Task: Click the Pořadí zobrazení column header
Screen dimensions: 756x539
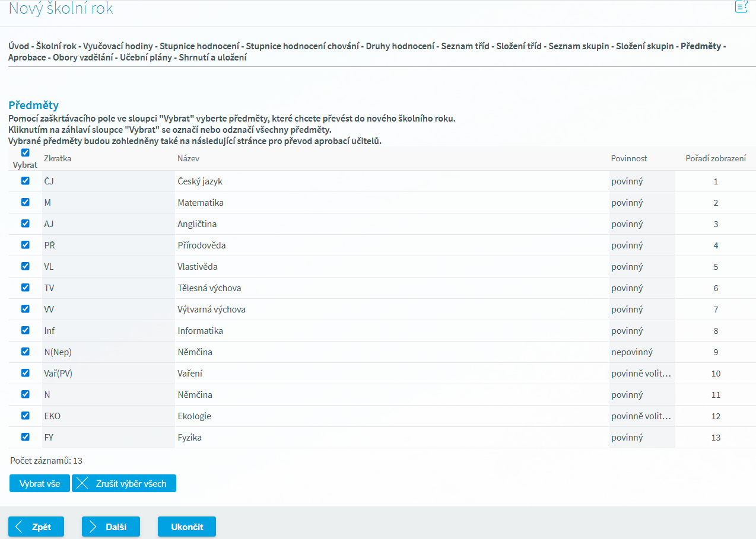Action: click(716, 159)
